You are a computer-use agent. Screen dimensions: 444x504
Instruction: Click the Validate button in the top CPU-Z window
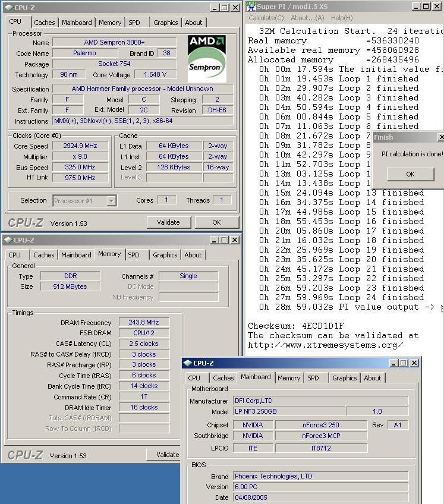168,222
